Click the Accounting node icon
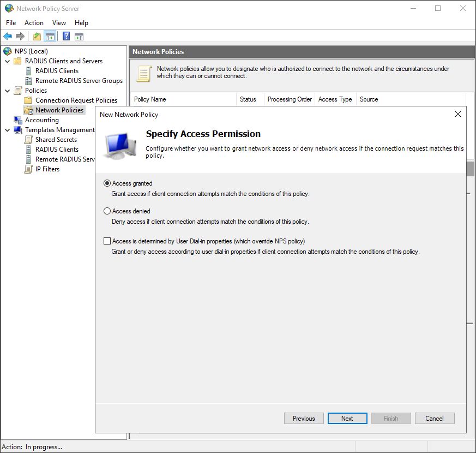 [x=18, y=120]
